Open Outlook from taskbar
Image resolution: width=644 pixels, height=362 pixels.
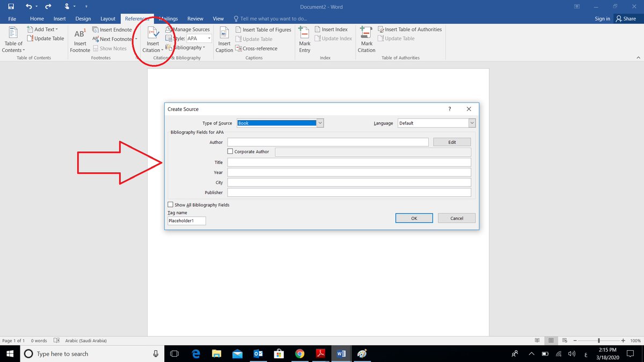click(x=258, y=353)
